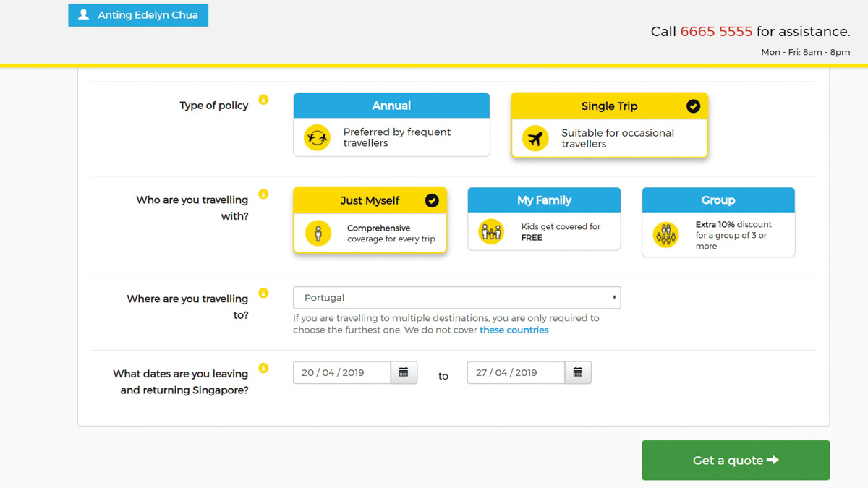This screenshot has height=488, width=868.
Task: Click the 20 / 04 / 2019 departure date field
Action: 341,372
